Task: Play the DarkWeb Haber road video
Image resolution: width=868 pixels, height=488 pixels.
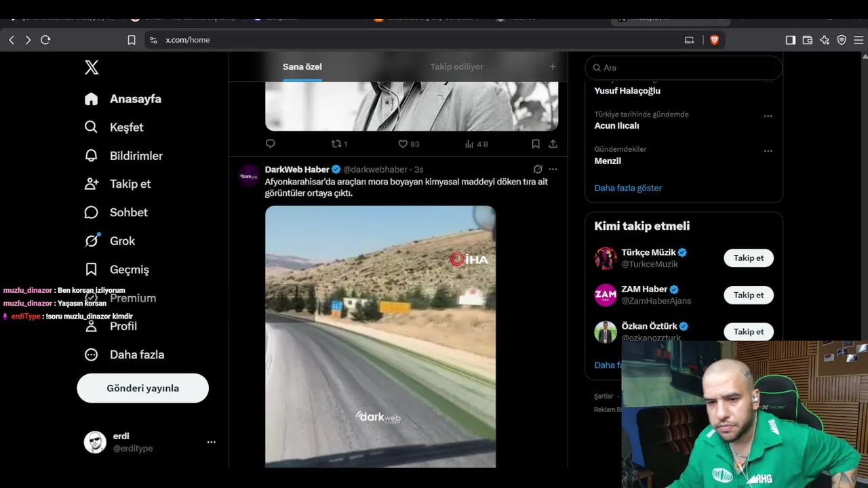Action: click(x=380, y=337)
